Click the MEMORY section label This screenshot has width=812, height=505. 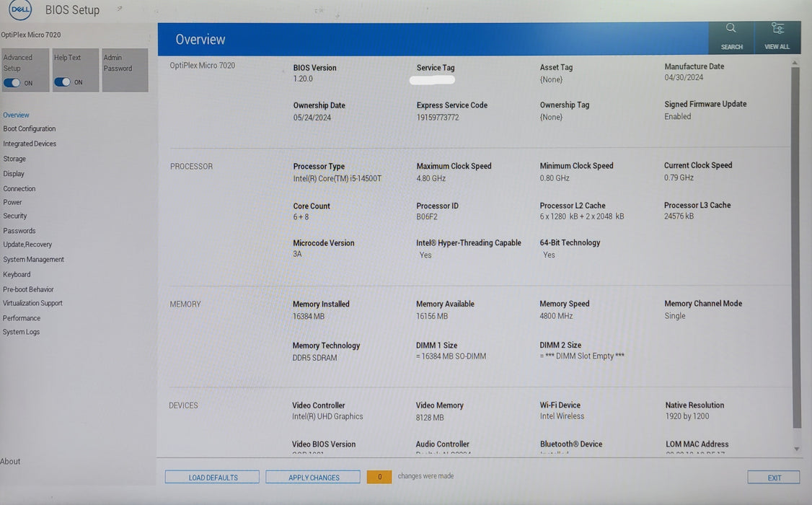[185, 304]
